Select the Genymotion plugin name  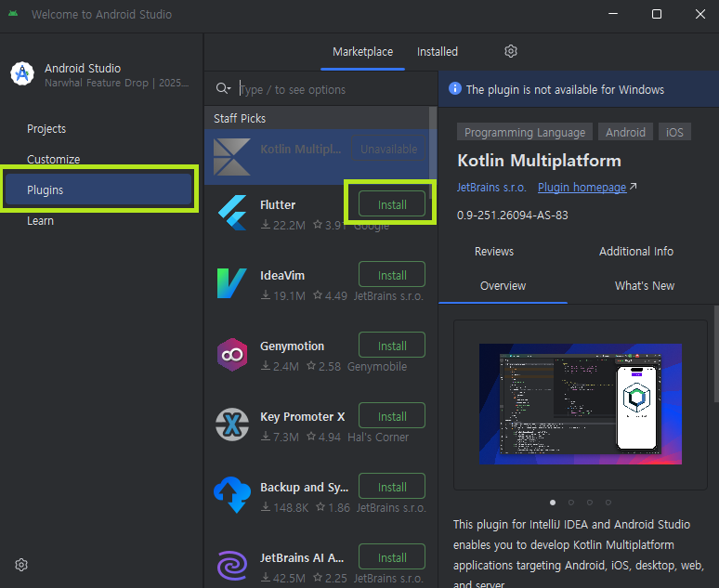coord(292,346)
